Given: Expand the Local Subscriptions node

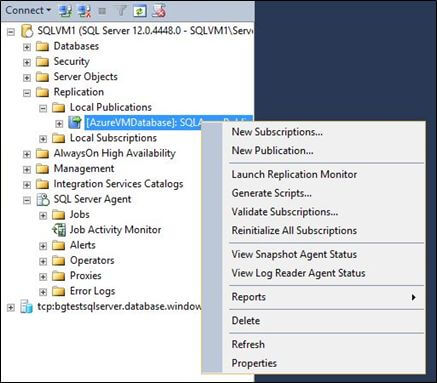Looking at the screenshot, I should pyautogui.click(x=43, y=139).
